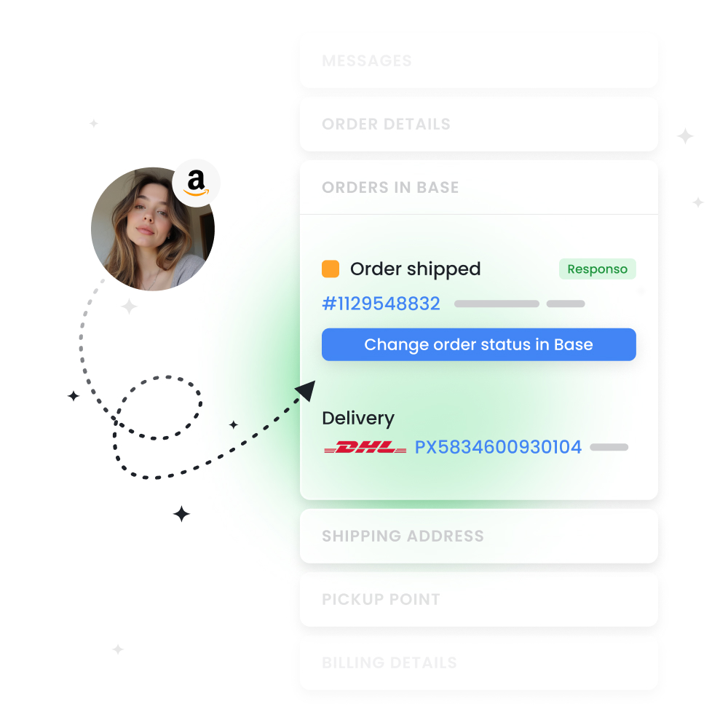Image resolution: width=728 pixels, height=728 pixels.
Task: Open tracking number PX5834600930104
Action: (x=498, y=447)
